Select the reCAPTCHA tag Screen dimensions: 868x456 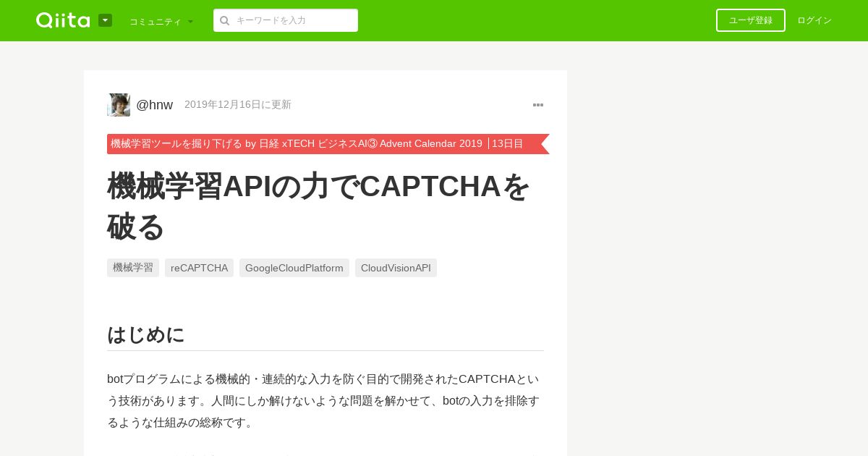coord(199,268)
